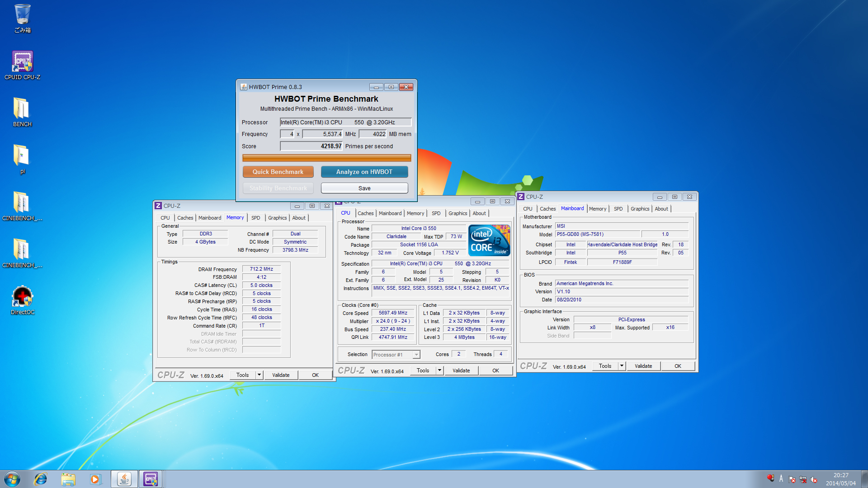Viewport: 868px width, 488px height.
Task: Click the taskbar clock 20:27
Action: point(840,479)
